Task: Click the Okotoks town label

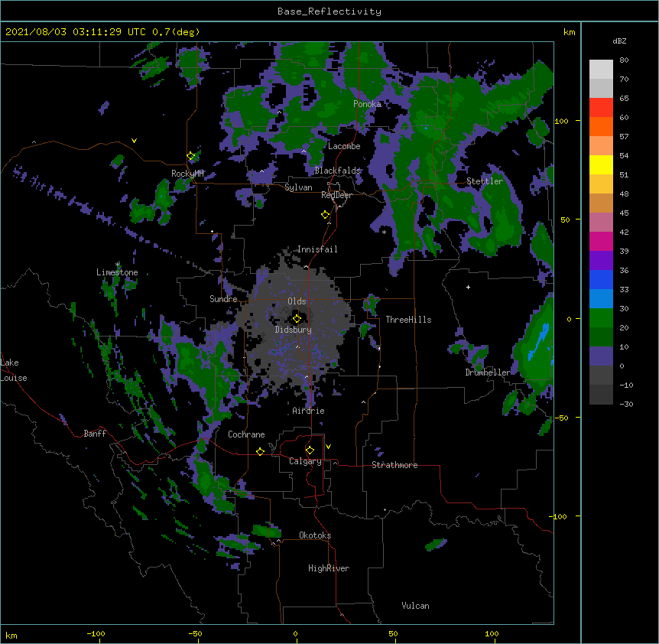Action: click(x=315, y=535)
